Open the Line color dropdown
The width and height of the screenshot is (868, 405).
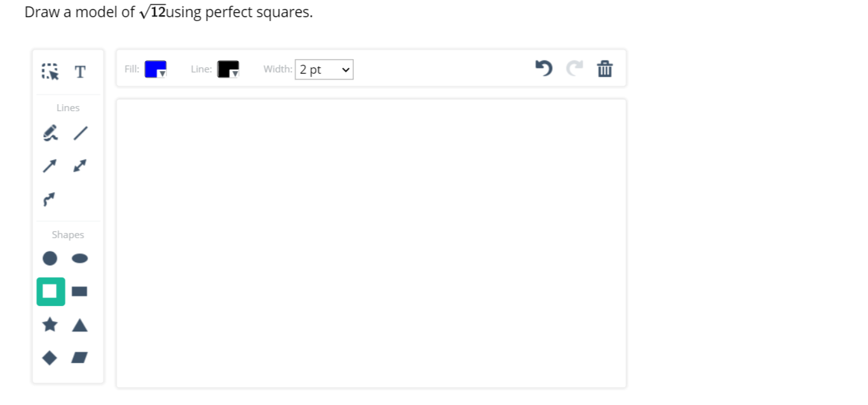pyautogui.click(x=229, y=69)
